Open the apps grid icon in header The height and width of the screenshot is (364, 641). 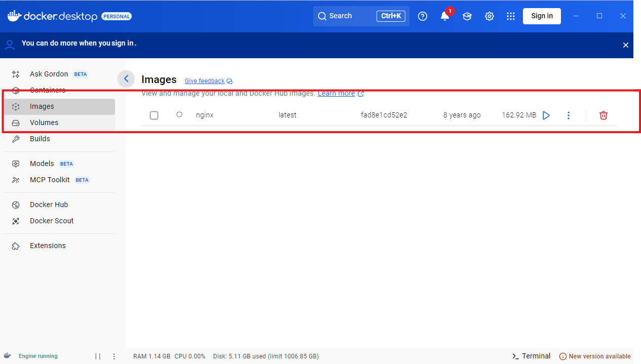(x=511, y=16)
